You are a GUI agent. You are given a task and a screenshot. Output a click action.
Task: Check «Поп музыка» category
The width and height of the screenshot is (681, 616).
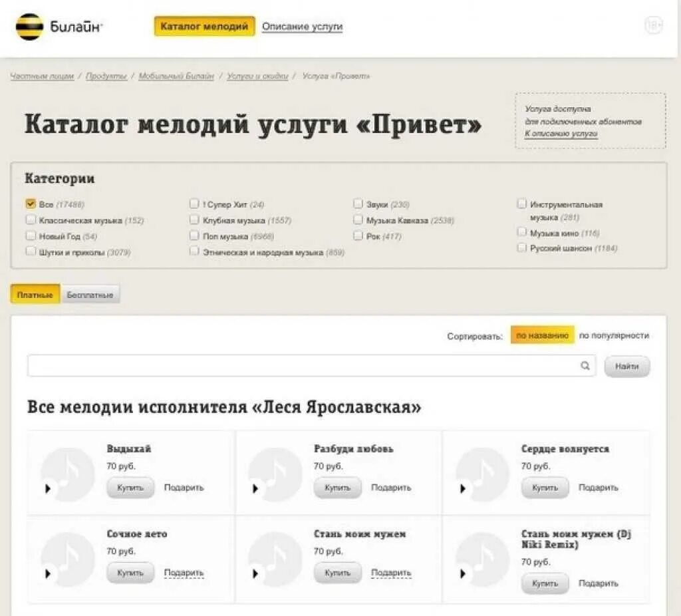click(x=194, y=236)
